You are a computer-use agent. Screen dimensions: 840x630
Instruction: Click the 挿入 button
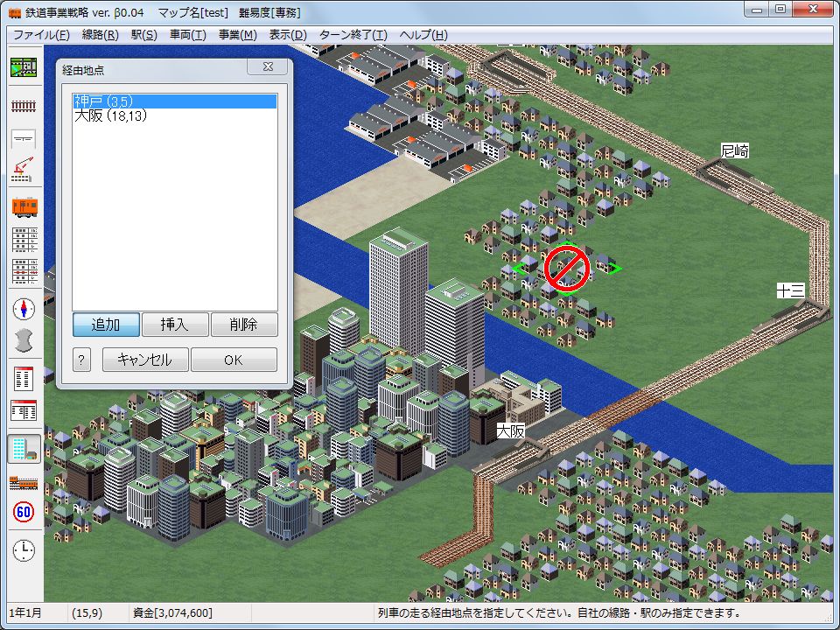pyautogui.click(x=175, y=325)
